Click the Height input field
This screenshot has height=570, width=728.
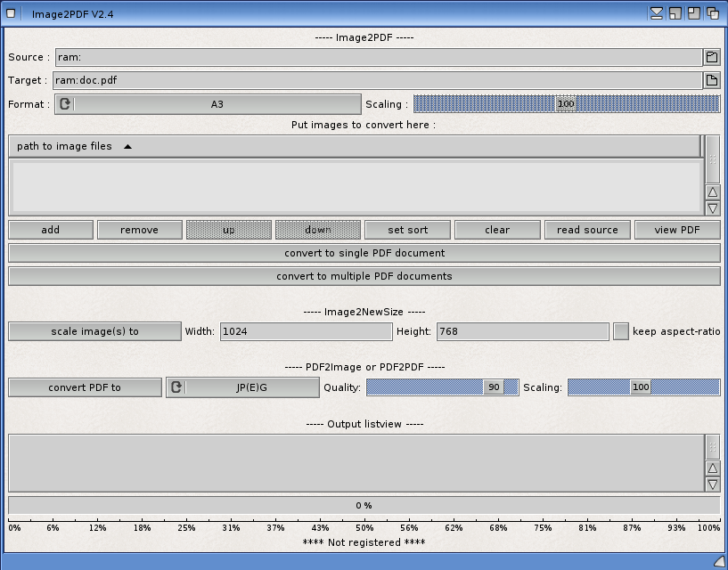pos(522,331)
